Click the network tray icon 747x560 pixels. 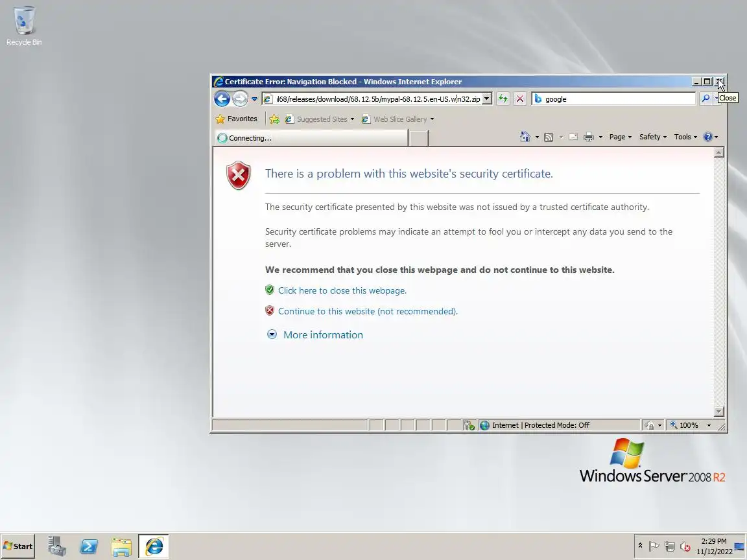(x=670, y=546)
